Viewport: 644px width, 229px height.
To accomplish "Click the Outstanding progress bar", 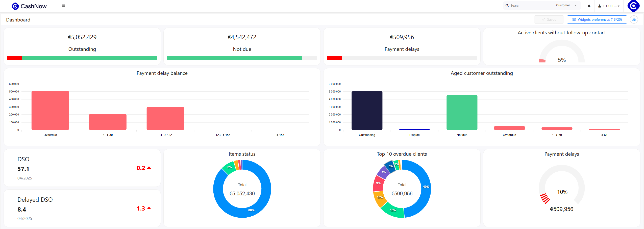I will pyautogui.click(x=82, y=58).
